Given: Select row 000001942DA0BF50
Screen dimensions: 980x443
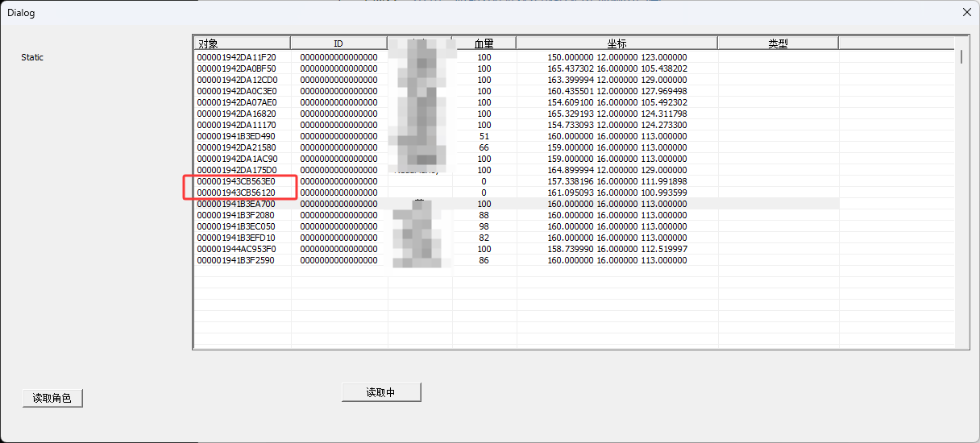Looking at the screenshot, I should coord(517,68).
